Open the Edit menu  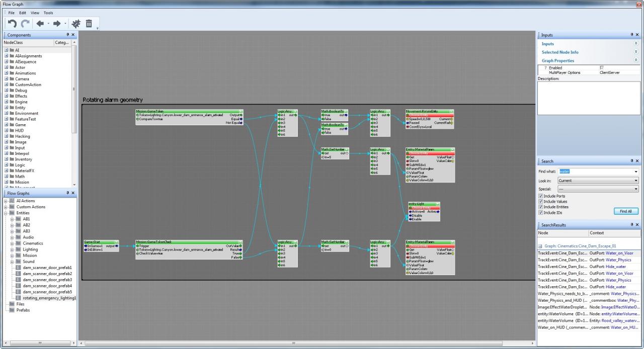23,13
